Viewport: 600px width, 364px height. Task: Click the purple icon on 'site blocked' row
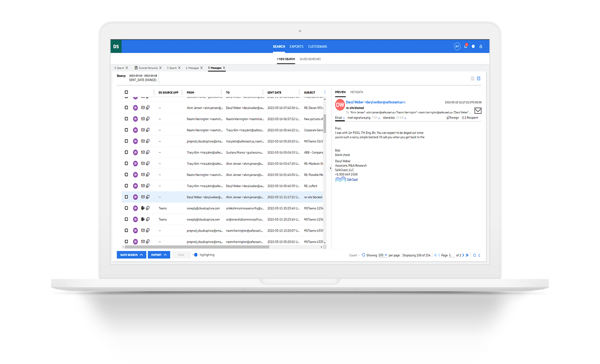click(x=135, y=197)
